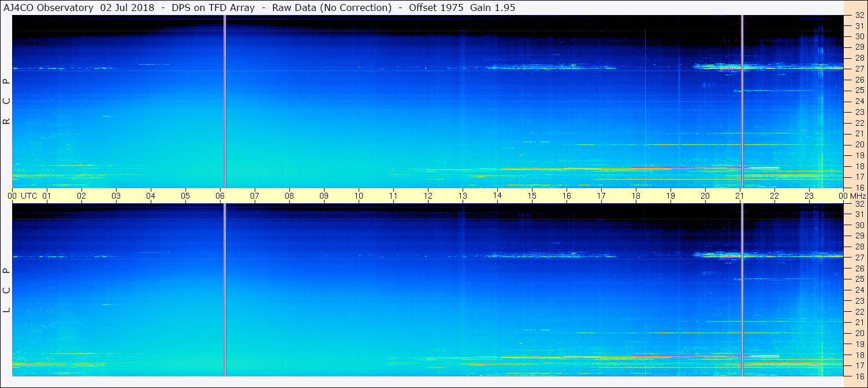Viewport: 868px width, 388px height.
Task: Click the 16 MHz tick in the LCP panel
Action: pos(859,376)
